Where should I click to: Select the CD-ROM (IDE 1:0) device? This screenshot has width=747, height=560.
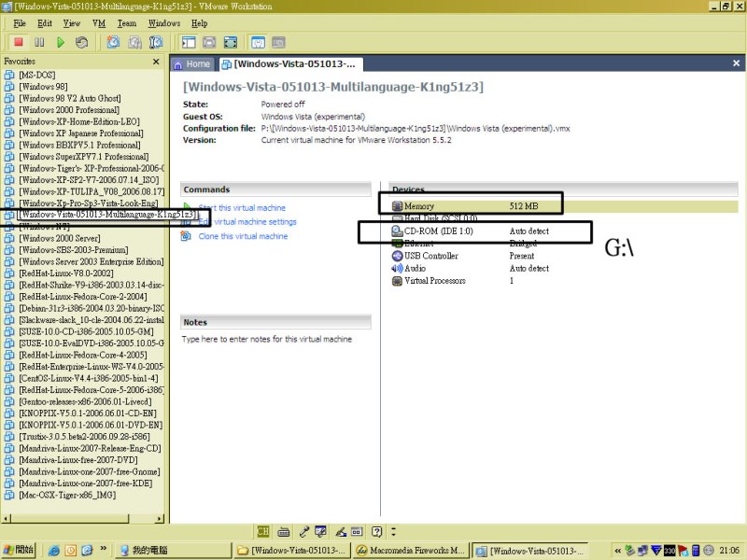click(564, 231)
